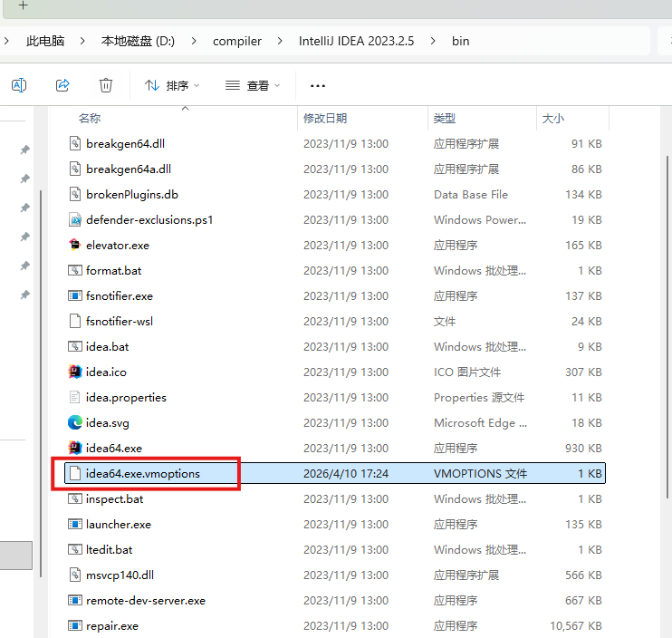
Task: Select idea64.exe IntelliJ icon
Action: (x=75, y=448)
